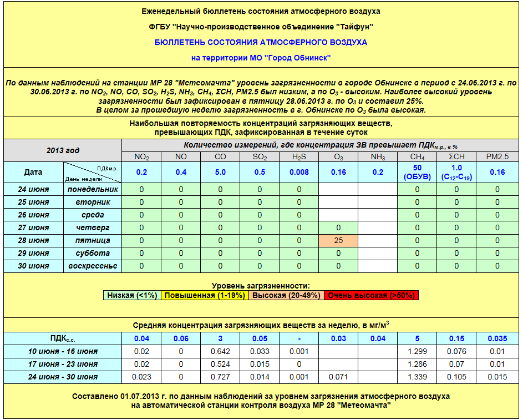Click the yellow 'Повышенная (1-19%)' legend box
The width and height of the screenshot is (523, 420).
click(205, 295)
